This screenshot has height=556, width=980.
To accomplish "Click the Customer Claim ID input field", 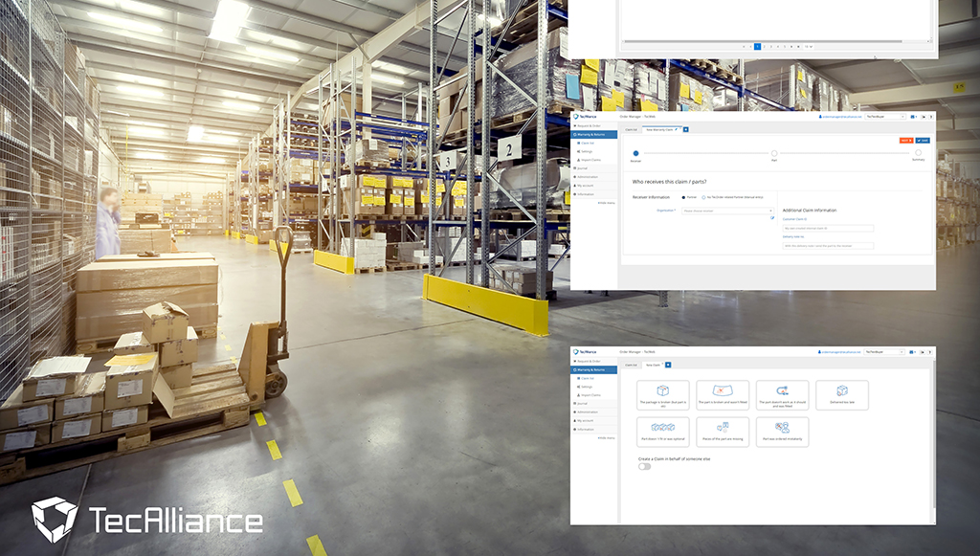I will [x=828, y=228].
